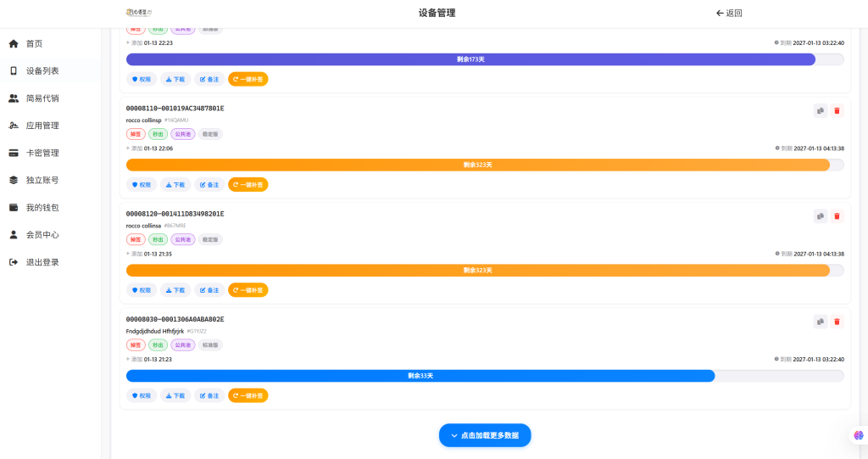
Task: Open 权限 for rocco collinsa
Action: (142, 290)
